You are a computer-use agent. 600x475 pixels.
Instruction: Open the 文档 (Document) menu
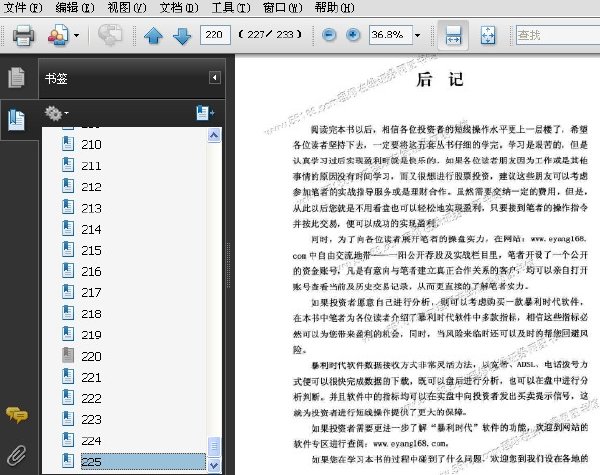tap(179, 7)
